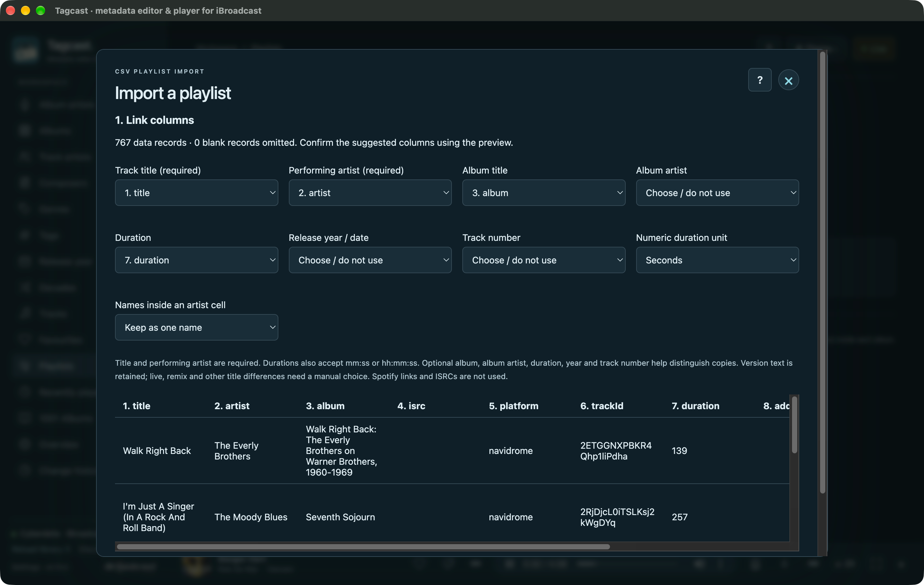Close the Import a playlist dialog
924x585 pixels.
[788, 80]
